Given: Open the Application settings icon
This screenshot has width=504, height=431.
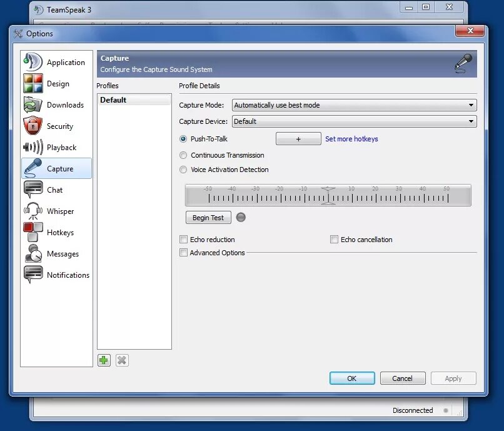Looking at the screenshot, I should pyautogui.click(x=33, y=62).
